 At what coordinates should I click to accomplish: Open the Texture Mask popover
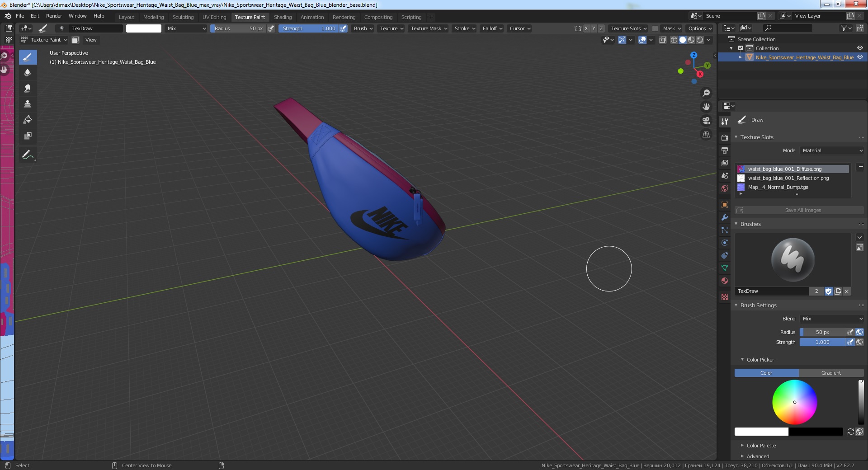coord(429,28)
